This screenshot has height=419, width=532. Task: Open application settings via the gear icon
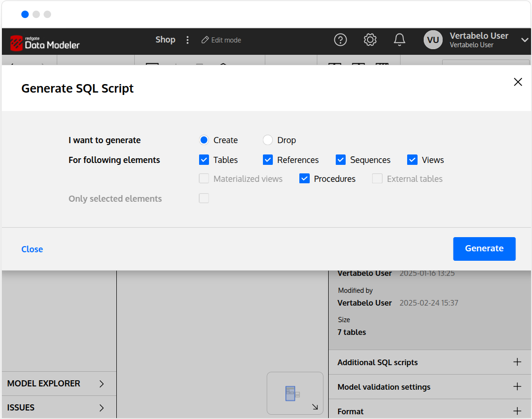pos(370,40)
